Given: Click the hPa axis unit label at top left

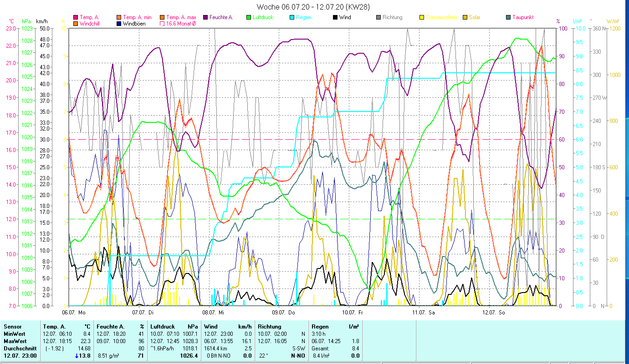Looking at the screenshot, I should (26, 21).
